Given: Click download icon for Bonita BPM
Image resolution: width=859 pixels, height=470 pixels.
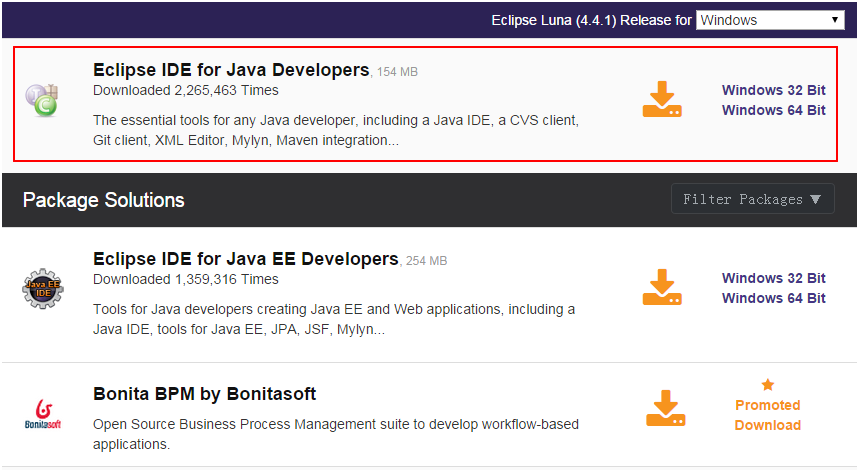Looking at the screenshot, I should point(666,409).
